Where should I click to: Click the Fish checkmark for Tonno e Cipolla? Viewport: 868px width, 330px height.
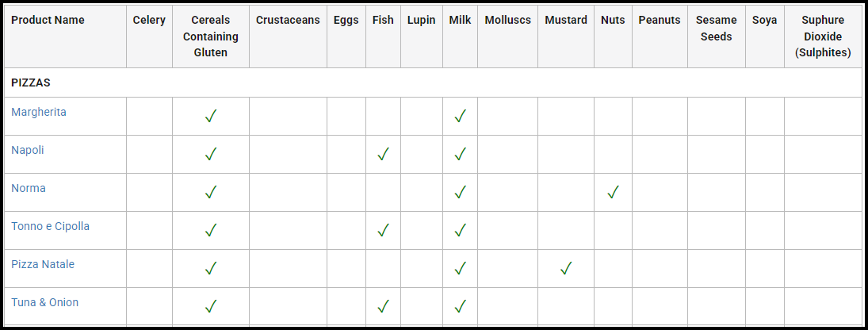(x=383, y=230)
